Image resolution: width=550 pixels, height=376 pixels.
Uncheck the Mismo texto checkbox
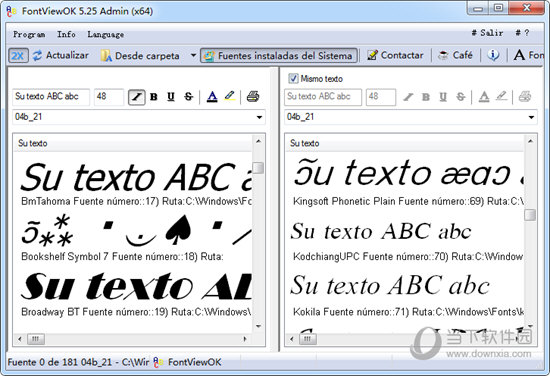click(293, 78)
